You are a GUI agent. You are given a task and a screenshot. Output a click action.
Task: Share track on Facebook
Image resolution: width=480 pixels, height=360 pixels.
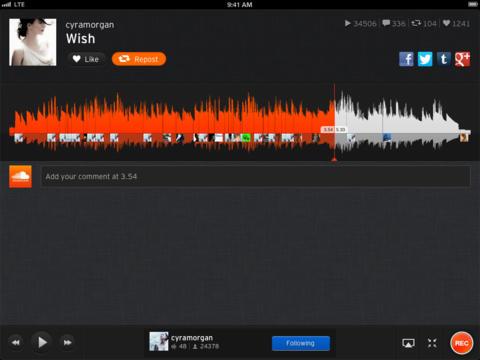coord(406,59)
